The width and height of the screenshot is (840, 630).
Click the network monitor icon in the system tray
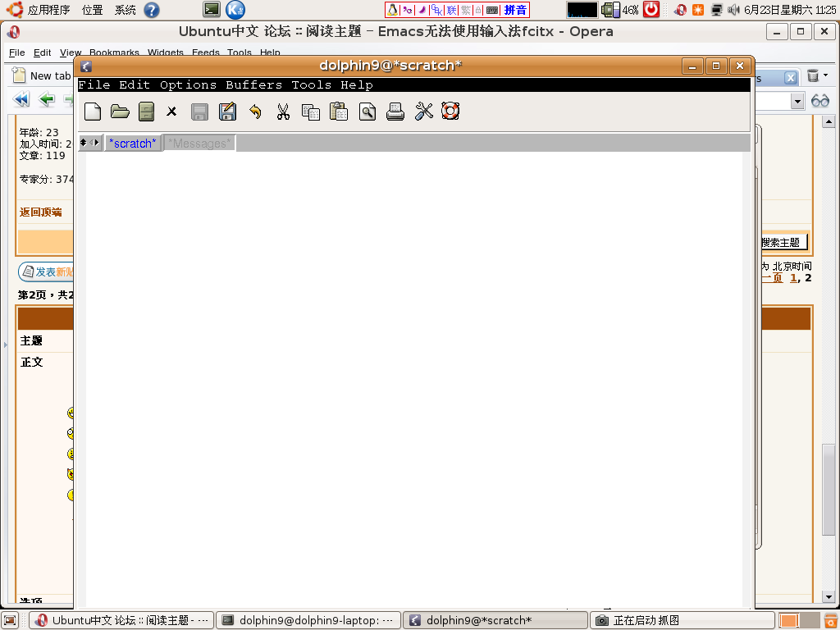[716, 10]
